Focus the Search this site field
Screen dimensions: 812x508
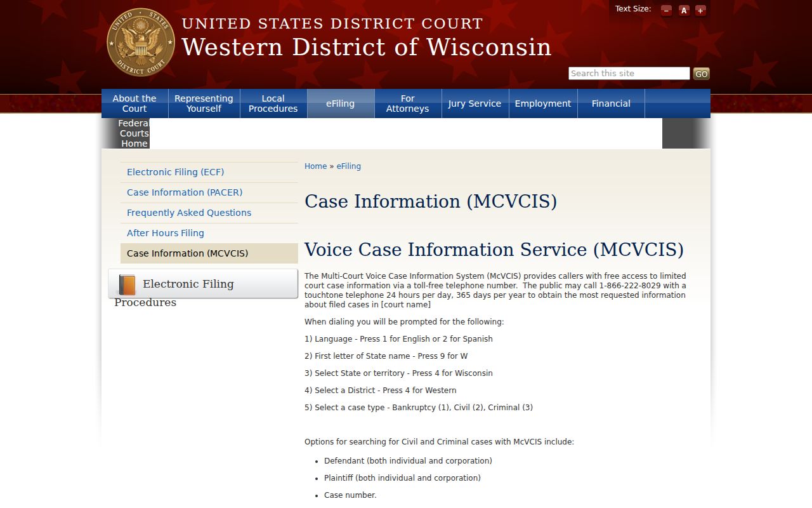tap(629, 74)
